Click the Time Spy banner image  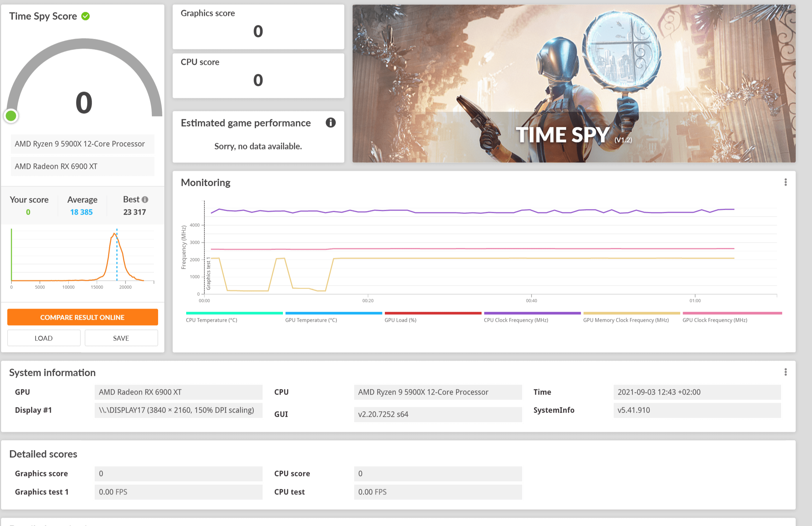click(574, 83)
